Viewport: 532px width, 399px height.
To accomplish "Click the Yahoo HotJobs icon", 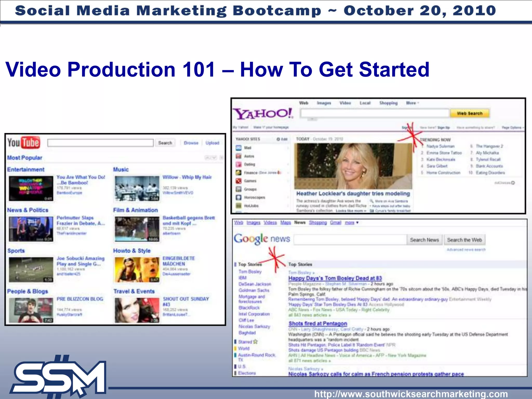I will click(238, 206).
